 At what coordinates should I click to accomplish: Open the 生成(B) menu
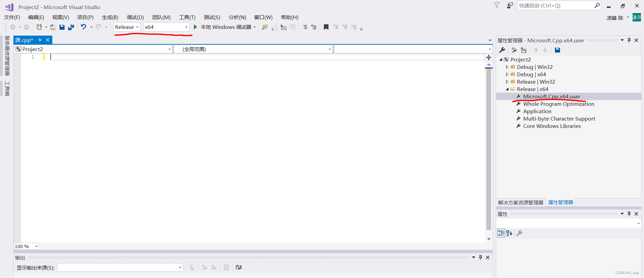click(x=110, y=17)
